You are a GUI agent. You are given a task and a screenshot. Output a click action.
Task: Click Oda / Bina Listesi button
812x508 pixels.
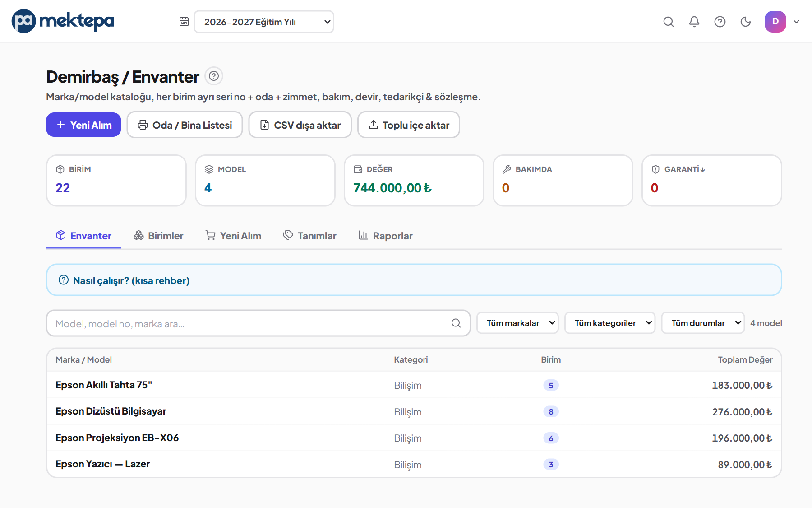pos(185,125)
